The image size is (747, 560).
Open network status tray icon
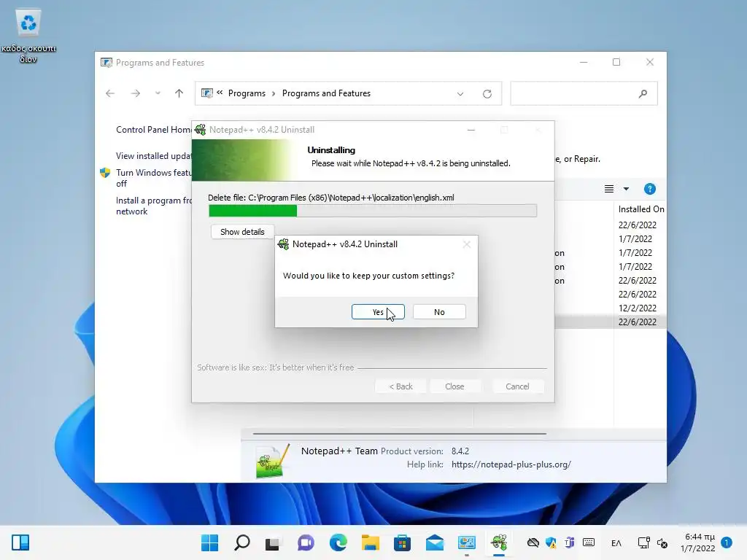(x=643, y=542)
